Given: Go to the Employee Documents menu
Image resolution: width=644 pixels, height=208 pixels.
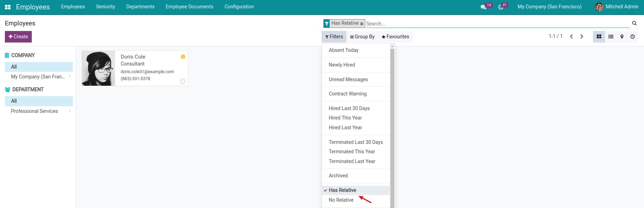Looking at the screenshot, I should coord(189,7).
